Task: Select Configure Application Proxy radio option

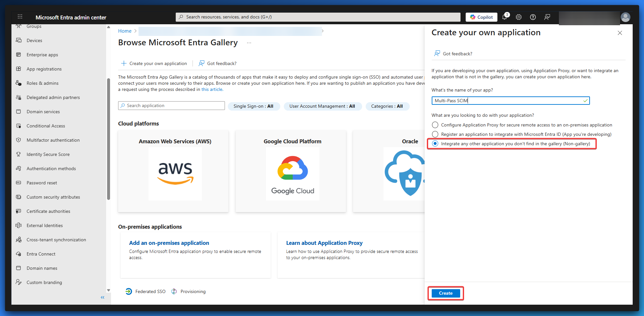Action: point(435,125)
